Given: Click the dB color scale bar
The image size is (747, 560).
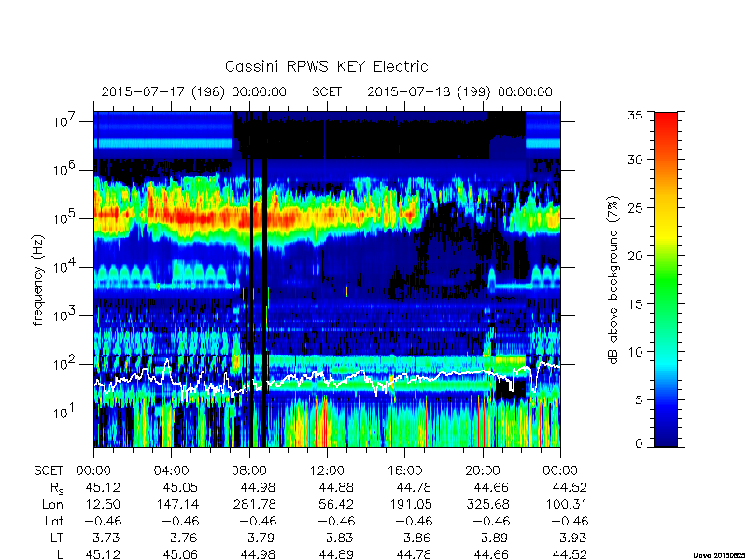Looking at the screenshot, I should (x=666, y=279).
